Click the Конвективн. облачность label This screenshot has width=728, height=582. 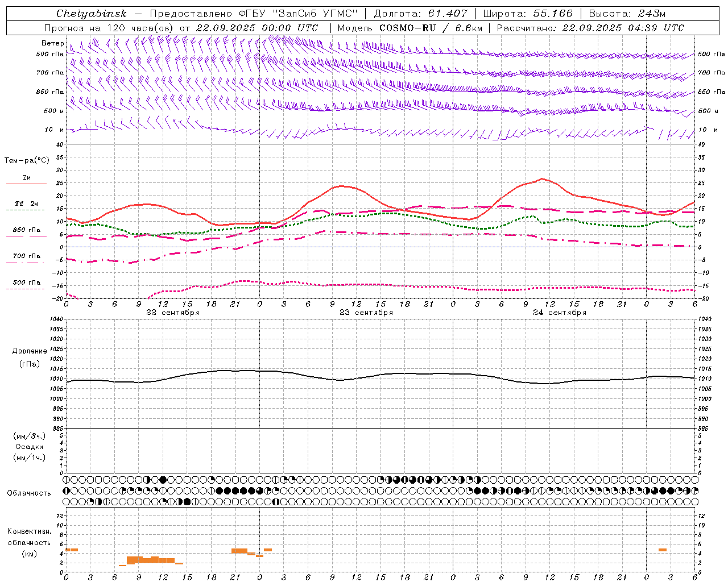(x=29, y=537)
